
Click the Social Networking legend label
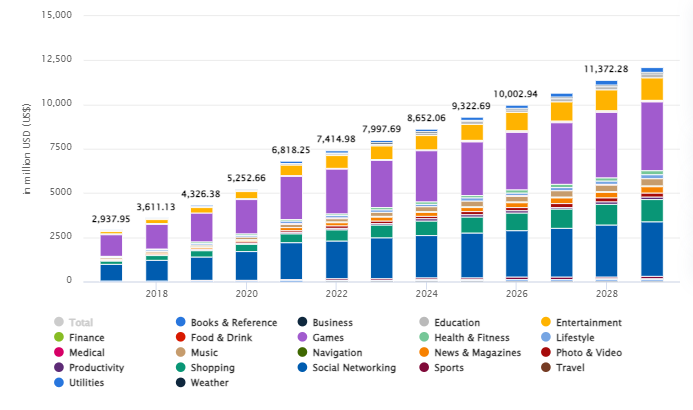tap(354, 368)
